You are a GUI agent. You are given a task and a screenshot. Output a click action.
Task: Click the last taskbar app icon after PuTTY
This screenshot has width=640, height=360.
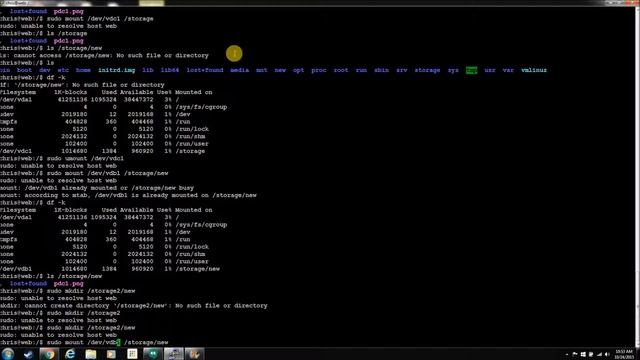(x=194, y=354)
